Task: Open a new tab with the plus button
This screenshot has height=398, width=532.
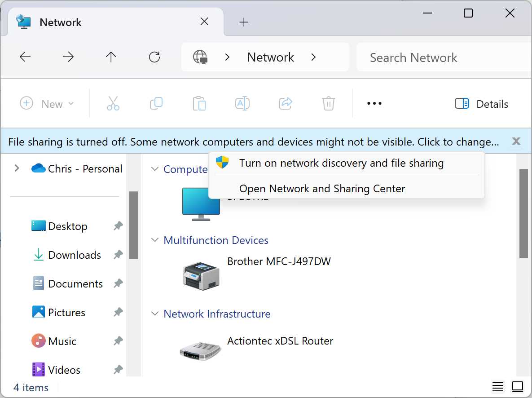Action: pos(244,22)
